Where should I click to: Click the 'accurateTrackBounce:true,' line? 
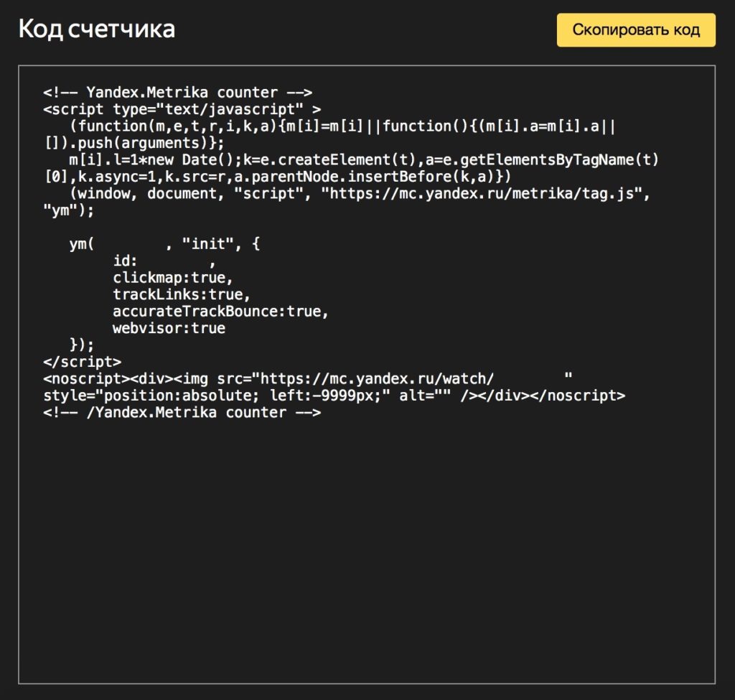220,312
